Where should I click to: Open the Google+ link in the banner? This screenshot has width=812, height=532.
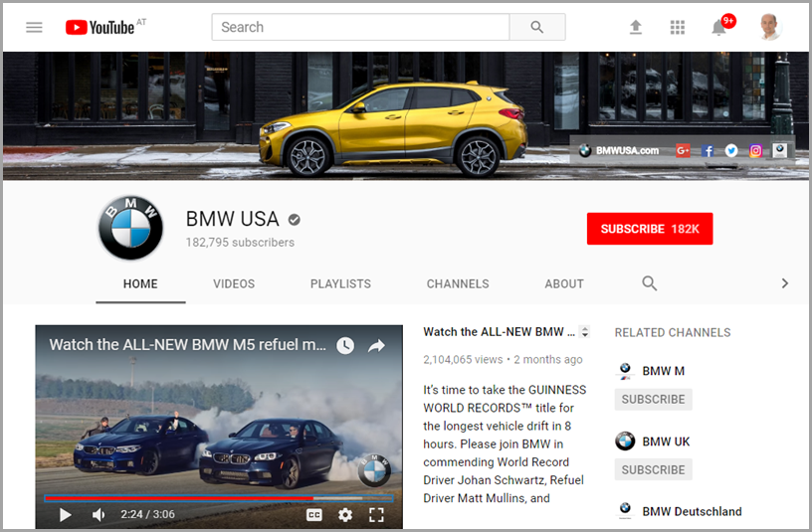tap(683, 150)
